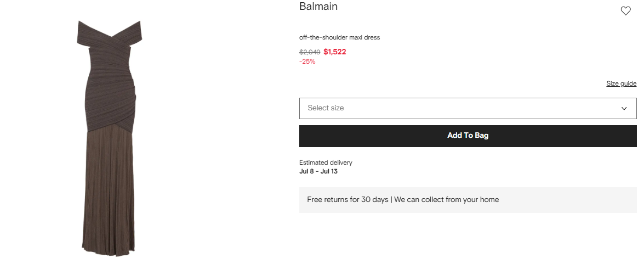The height and width of the screenshot is (269, 644).
Task: Click the chevron arrow in size selector
Action: pos(624,109)
